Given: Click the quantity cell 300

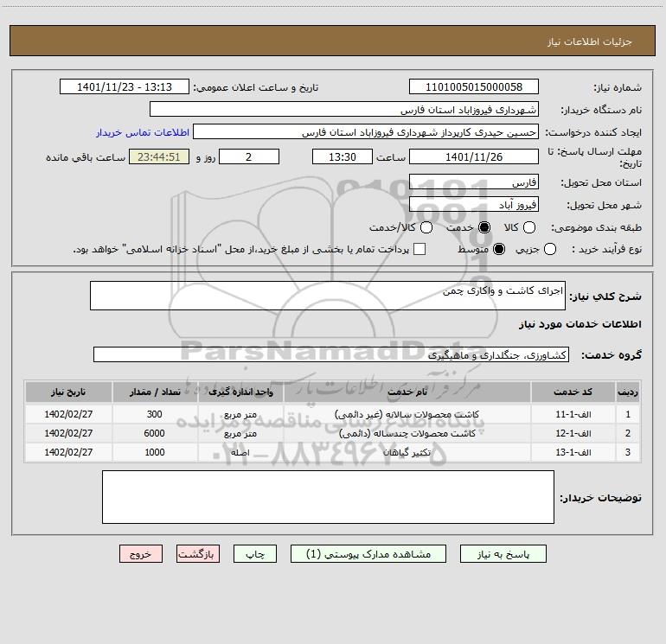Looking at the screenshot, I should click(x=155, y=414).
